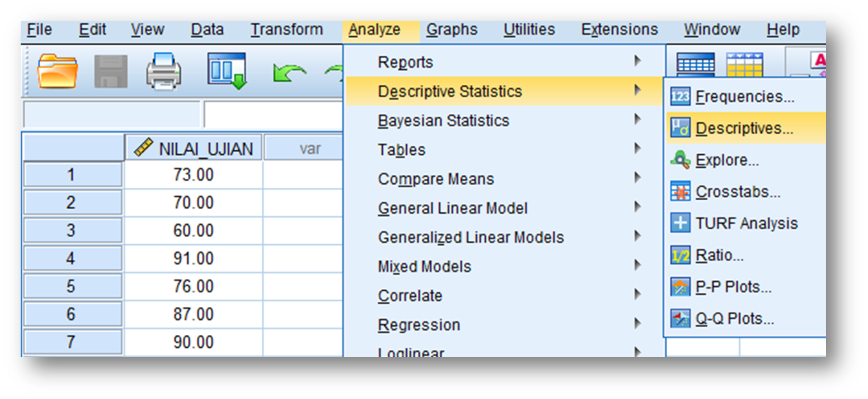
Task: Choose TURF Analysis from the submenu
Action: (746, 223)
